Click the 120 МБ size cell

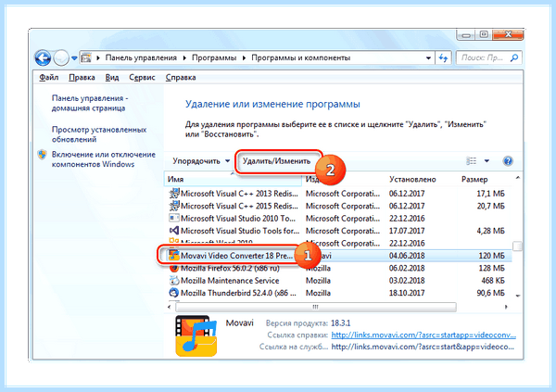click(491, 256)
